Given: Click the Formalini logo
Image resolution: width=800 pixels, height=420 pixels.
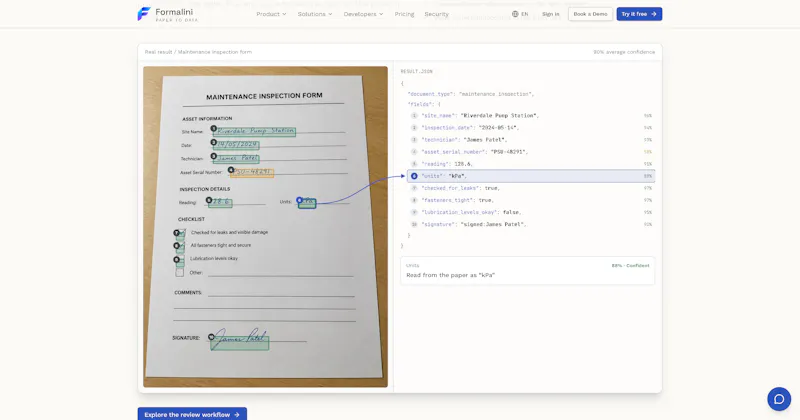Looking at the screenshot, I should 167,14.
